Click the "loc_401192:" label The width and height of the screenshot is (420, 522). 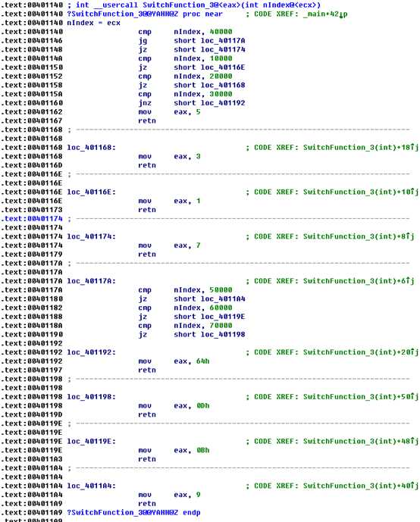[91, 352]
